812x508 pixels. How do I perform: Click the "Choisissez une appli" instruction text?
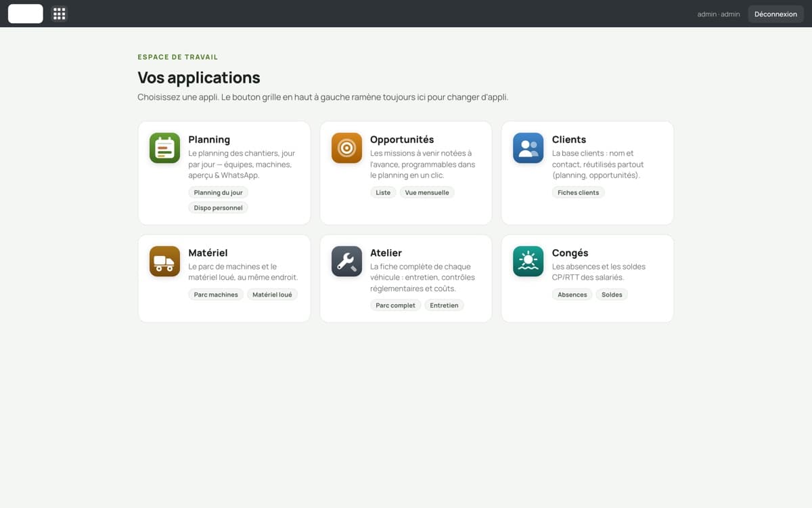(323, 97)
